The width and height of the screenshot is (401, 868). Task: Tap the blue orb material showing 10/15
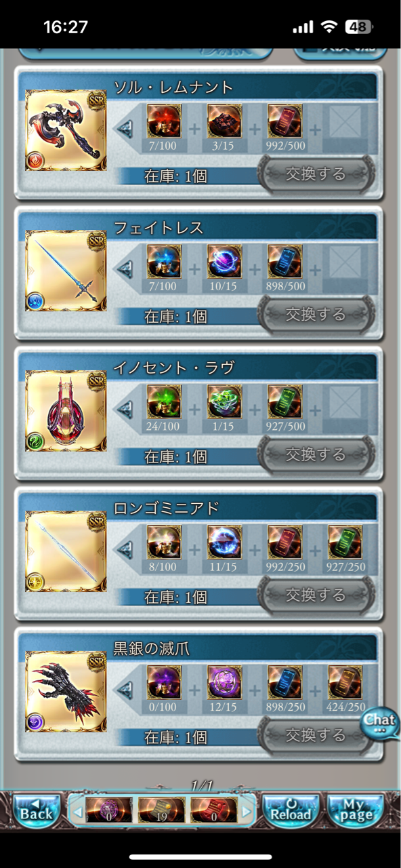tap(224, 262)
